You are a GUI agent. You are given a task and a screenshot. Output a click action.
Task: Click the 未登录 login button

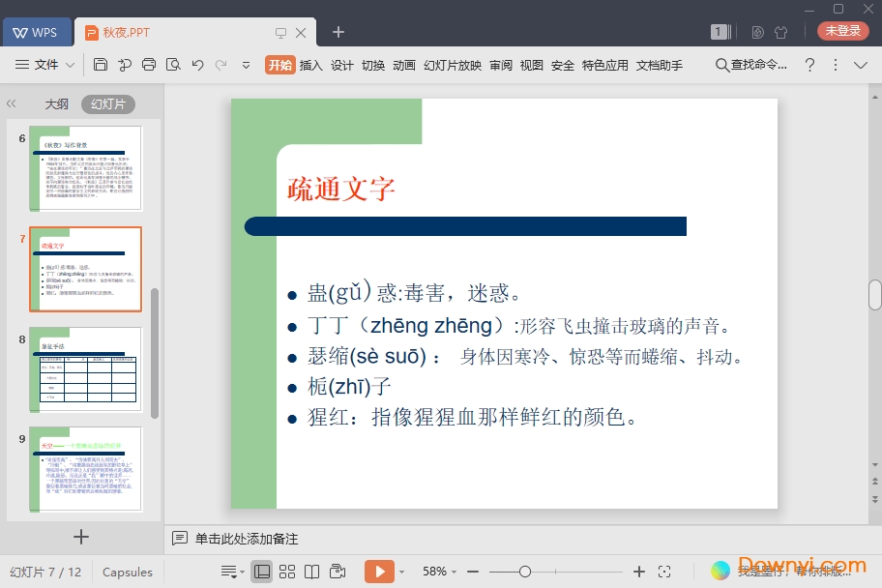(x=842, y=31)
